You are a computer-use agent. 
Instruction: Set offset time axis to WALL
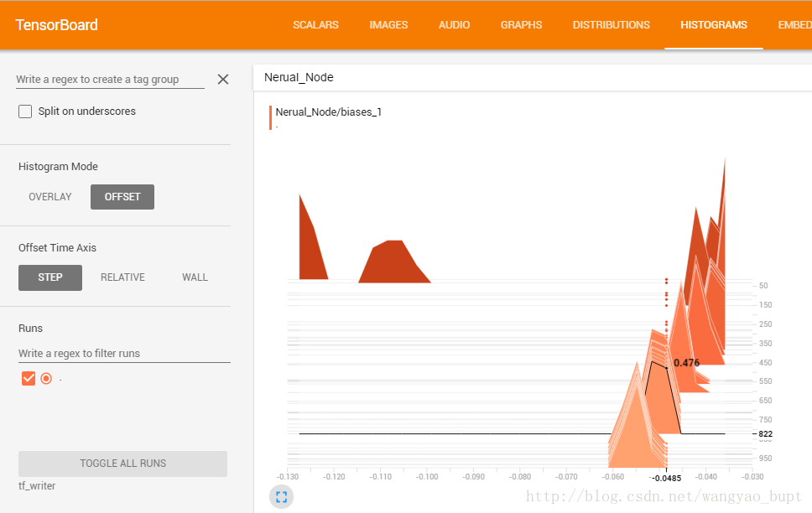(195, 277)
